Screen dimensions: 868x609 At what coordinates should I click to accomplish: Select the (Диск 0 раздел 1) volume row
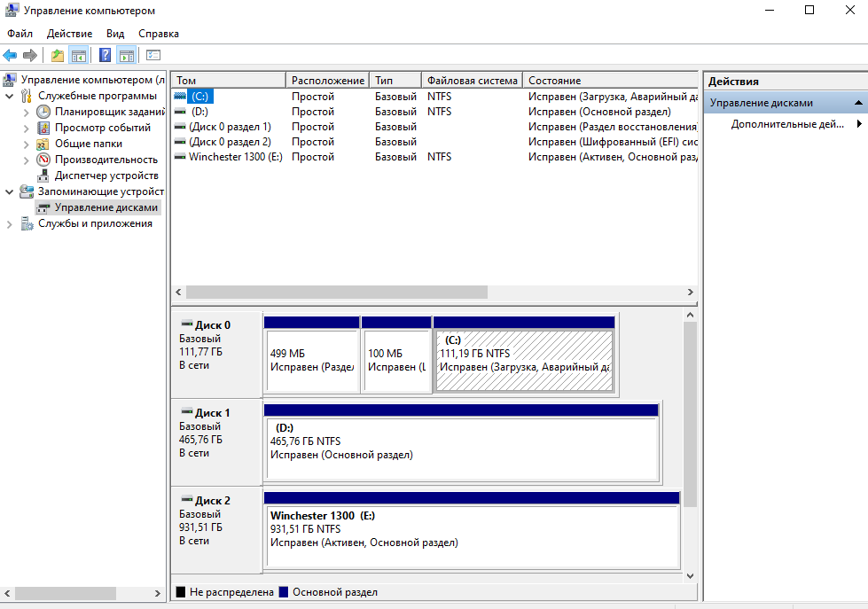point(434,127)
